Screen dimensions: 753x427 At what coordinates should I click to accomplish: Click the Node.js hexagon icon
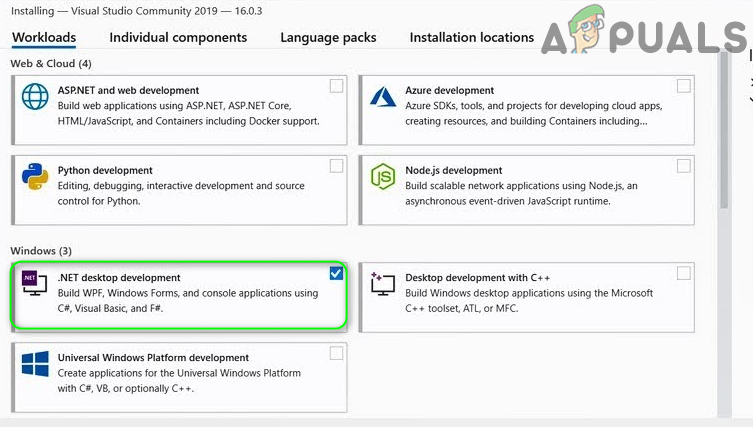coord(383,176)
